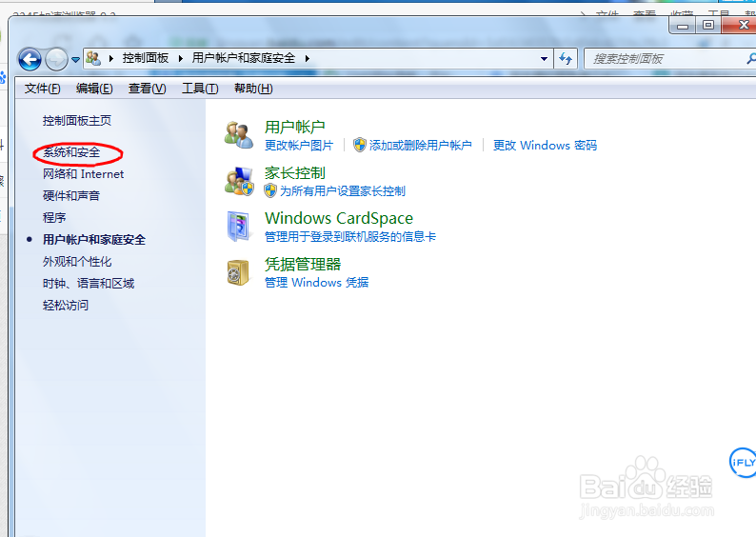
Task: Click 控制面板 in the address breadcrumb
Action: (x=145, y=58)
